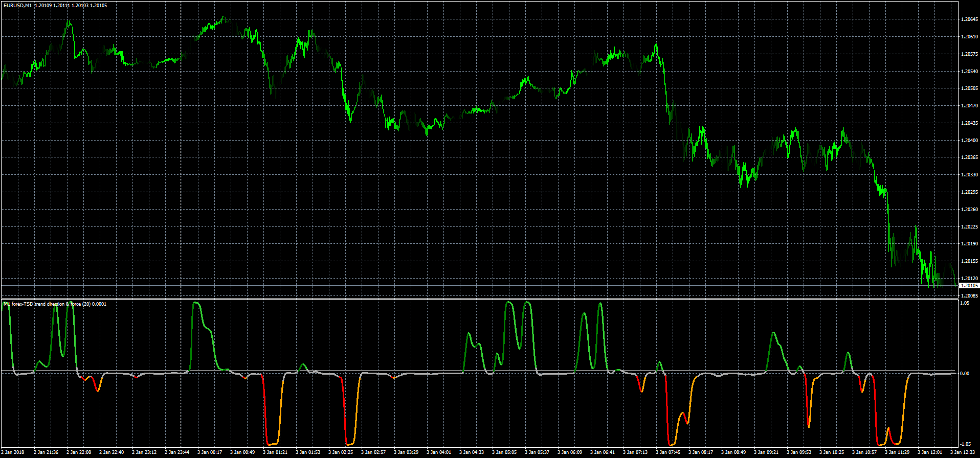Click the 1.20365 price axis label

tap(969, 157)
